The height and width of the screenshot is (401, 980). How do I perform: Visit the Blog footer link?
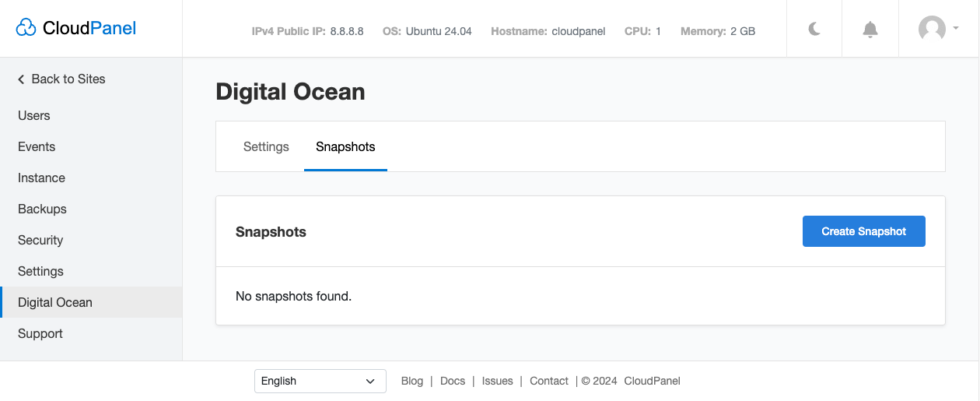[412, 381]
